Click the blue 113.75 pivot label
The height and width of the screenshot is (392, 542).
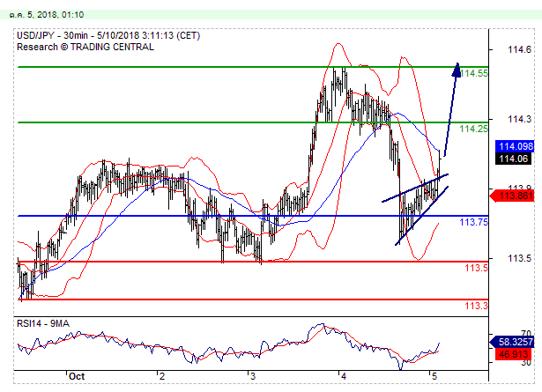[474, 222]
